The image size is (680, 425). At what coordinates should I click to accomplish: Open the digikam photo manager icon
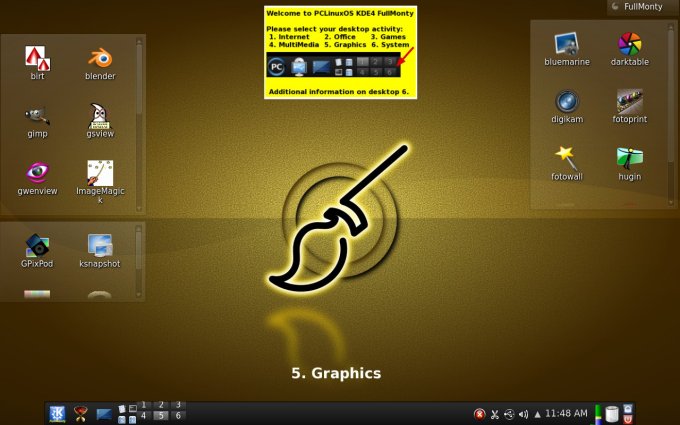567,101
